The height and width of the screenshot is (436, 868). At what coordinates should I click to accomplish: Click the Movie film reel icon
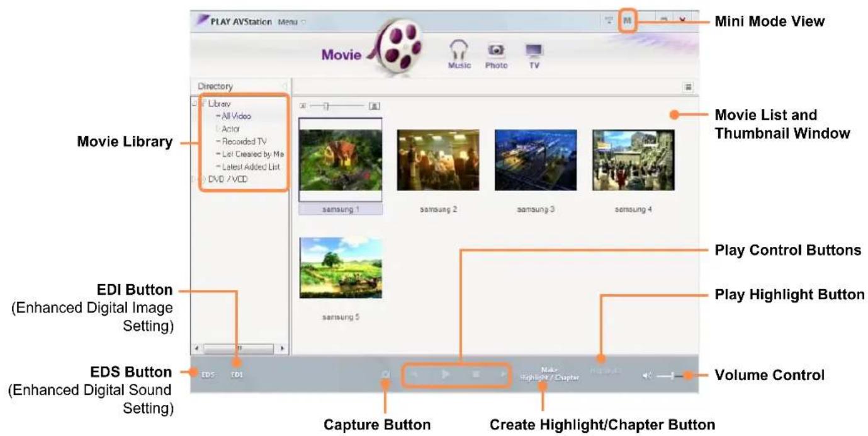point(397,45)
